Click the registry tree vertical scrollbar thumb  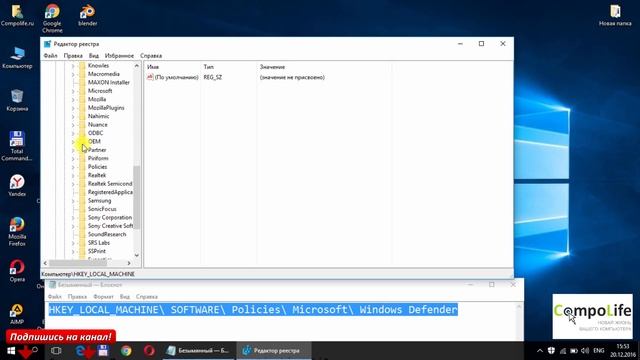pyautogui.click(x=137, y=197)
